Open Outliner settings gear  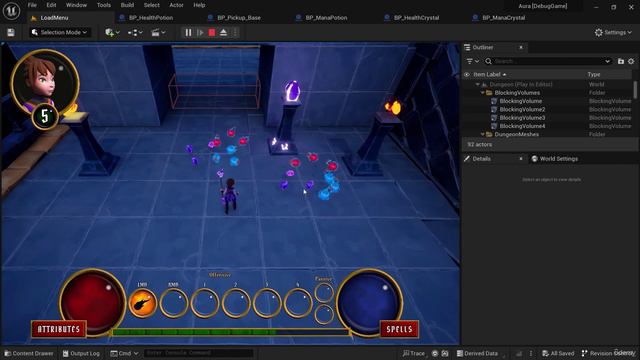(x=631, y=61)
